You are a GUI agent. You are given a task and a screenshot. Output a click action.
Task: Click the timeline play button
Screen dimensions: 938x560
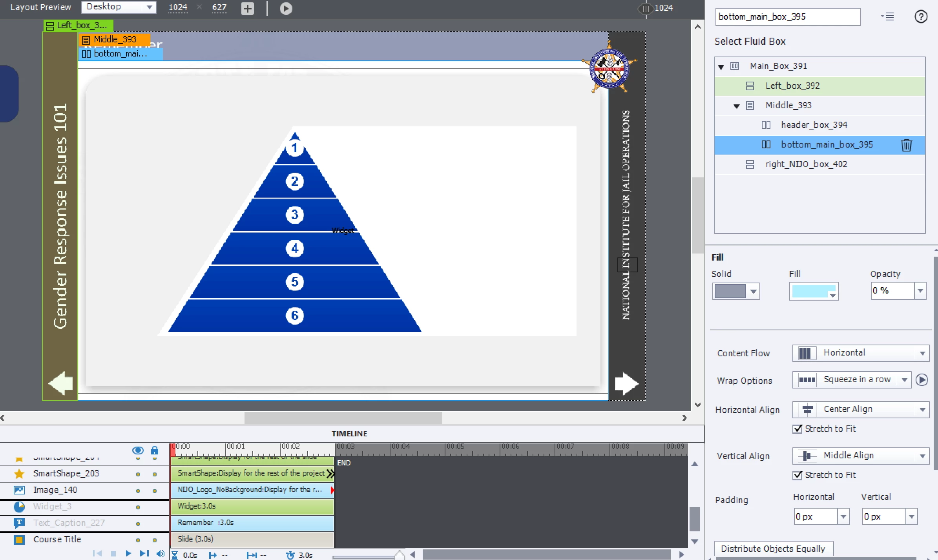[128, 553]
